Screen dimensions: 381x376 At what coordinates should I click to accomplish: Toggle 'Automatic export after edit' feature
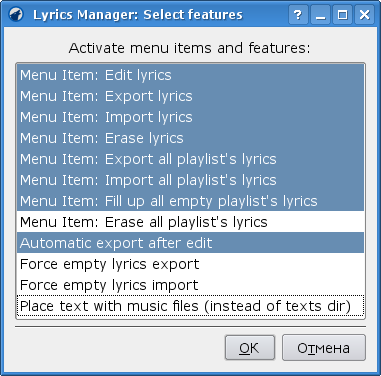click(190, 243)
